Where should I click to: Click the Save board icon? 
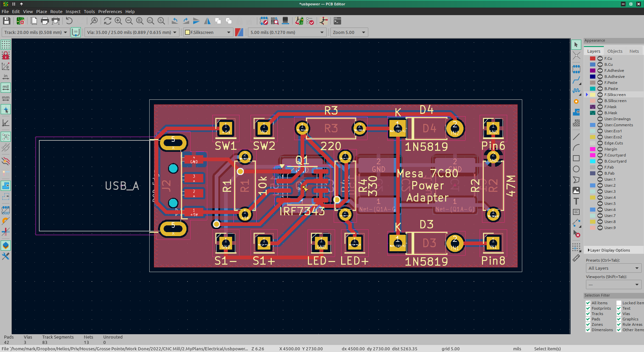click(6, 21)
